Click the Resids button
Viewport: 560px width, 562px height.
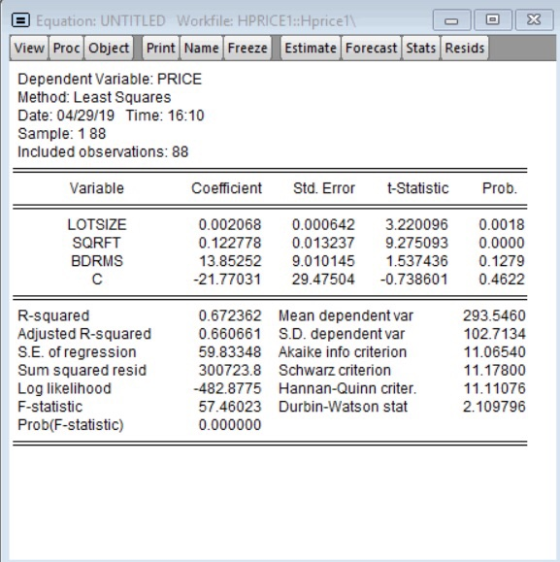465,48
